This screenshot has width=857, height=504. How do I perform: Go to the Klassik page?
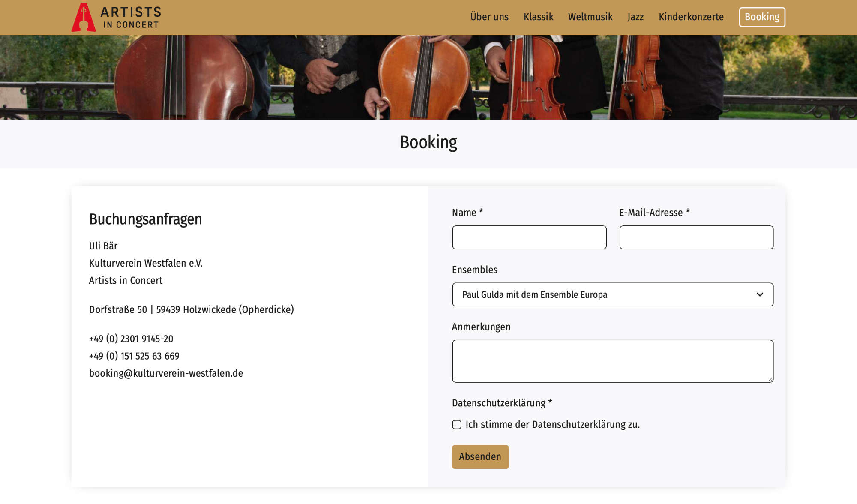(x=538, y=17)
